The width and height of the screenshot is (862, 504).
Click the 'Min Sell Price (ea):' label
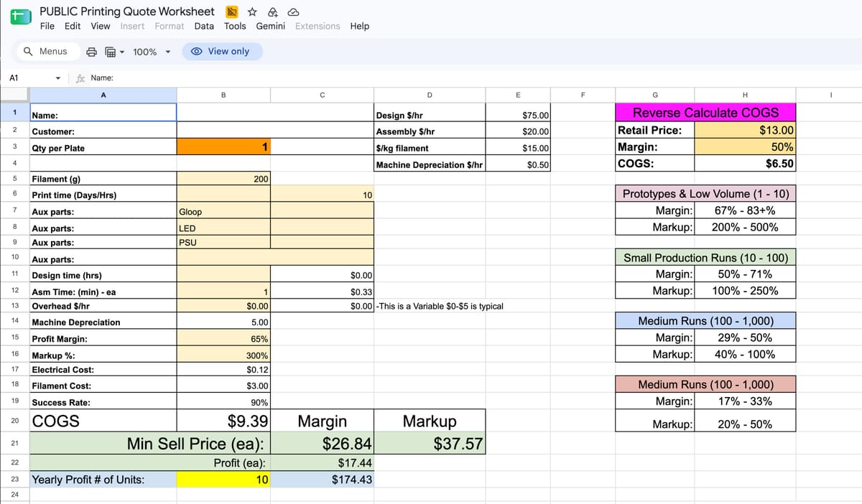coord(195,444)
